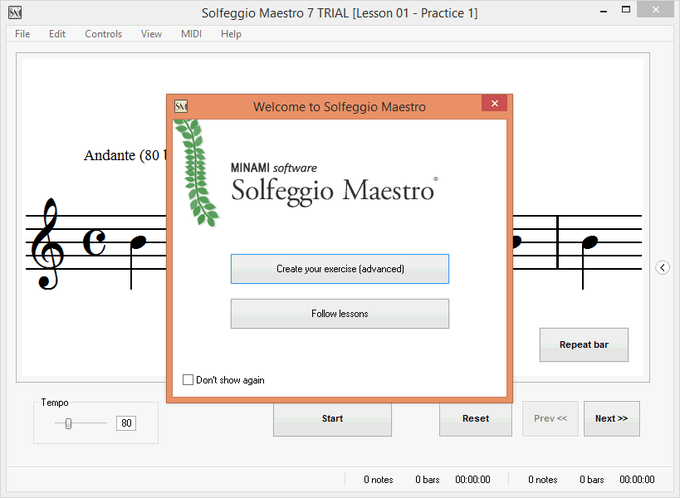Tick the Don't show again checkbox
This screenshot has width=680, height=498.
pos(188,380)
